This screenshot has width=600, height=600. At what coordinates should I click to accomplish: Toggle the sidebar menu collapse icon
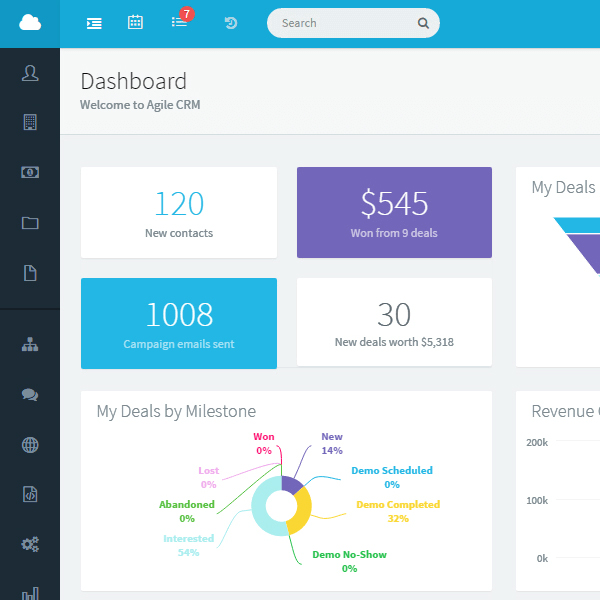coord(94,24)
